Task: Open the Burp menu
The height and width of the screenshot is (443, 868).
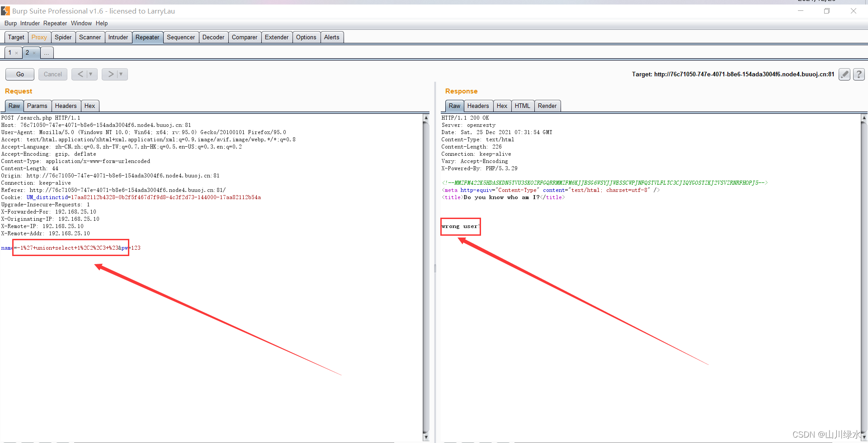Action: 10,23
